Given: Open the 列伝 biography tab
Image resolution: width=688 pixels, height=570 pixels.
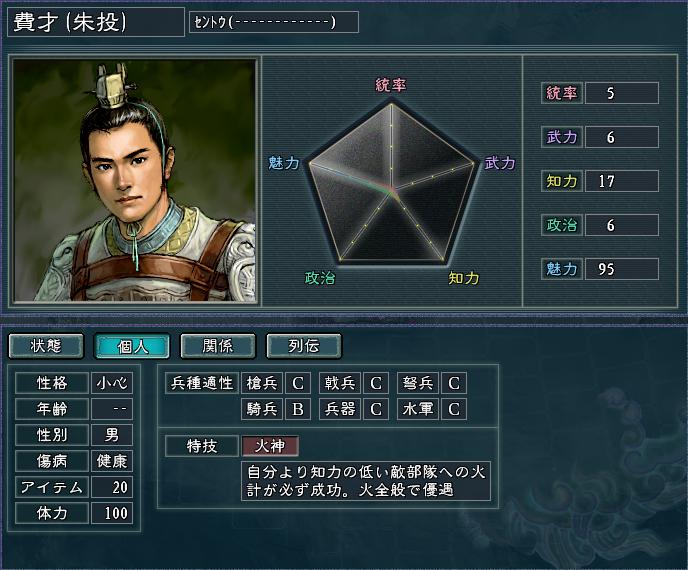Looking at the screenshot, I should point(304,346).
